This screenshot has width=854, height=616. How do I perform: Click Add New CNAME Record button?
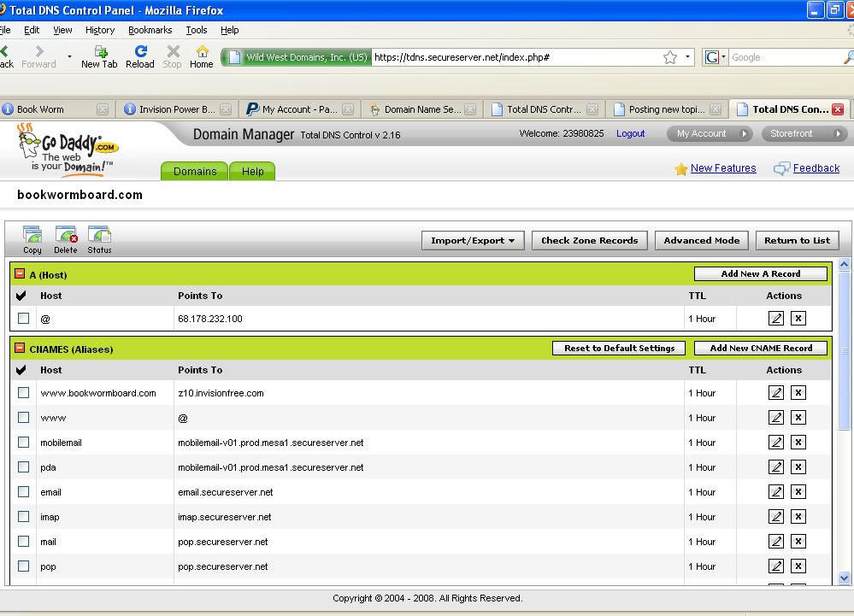760,349
